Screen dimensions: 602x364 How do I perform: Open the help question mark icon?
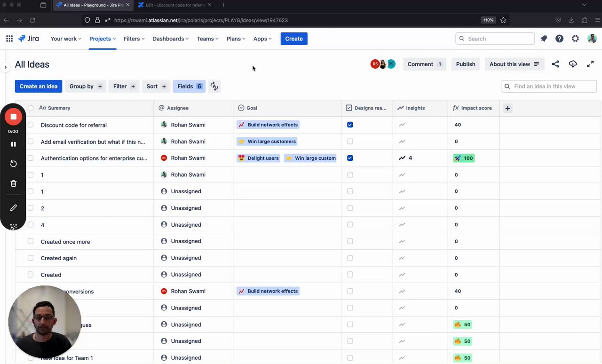559,39
